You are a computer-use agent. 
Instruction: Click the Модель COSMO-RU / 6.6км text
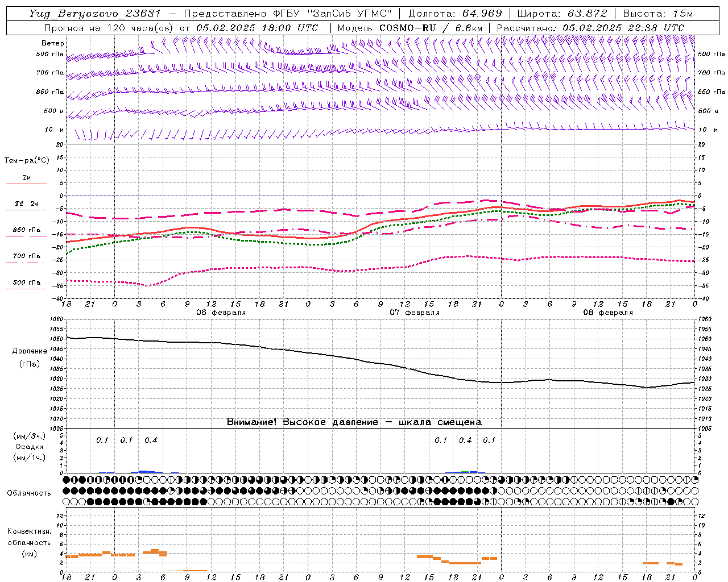click(x=410, y=28)
